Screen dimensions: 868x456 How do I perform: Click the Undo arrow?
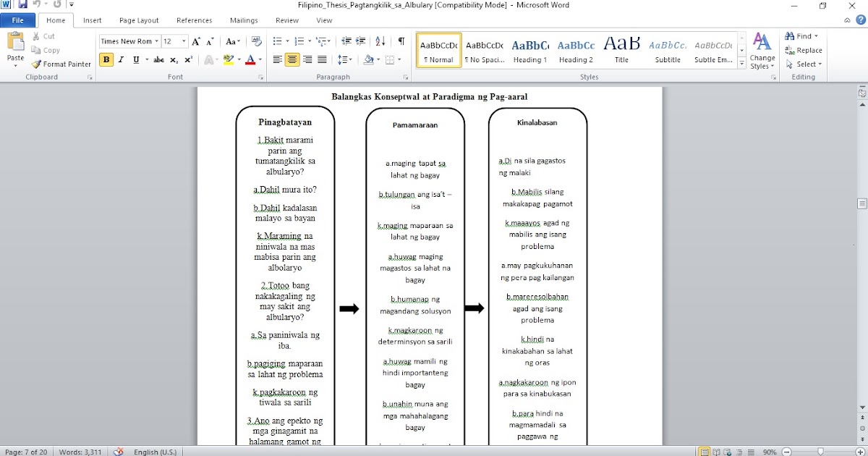(36, 5)
